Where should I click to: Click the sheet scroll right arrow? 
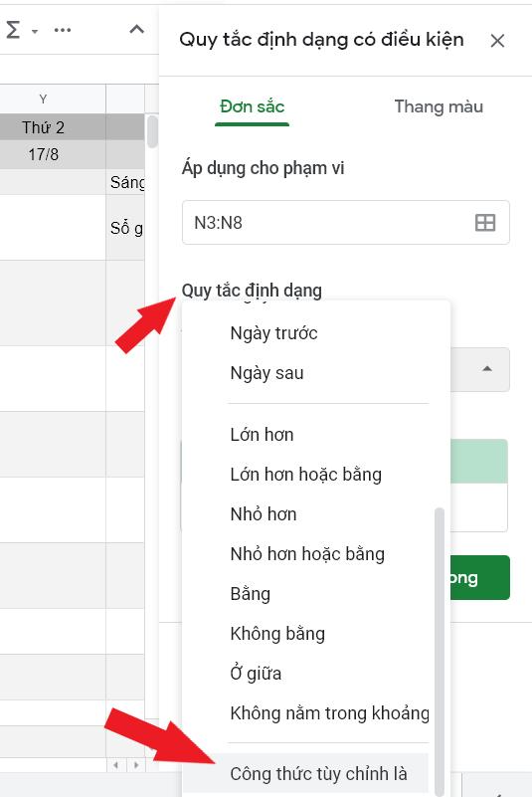pyautogui.click(x=135, y=765)
